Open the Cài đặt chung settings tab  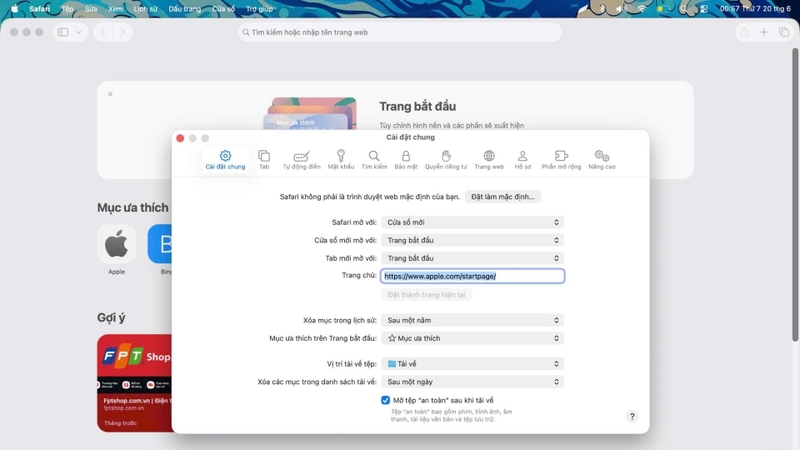click(225, 160)
